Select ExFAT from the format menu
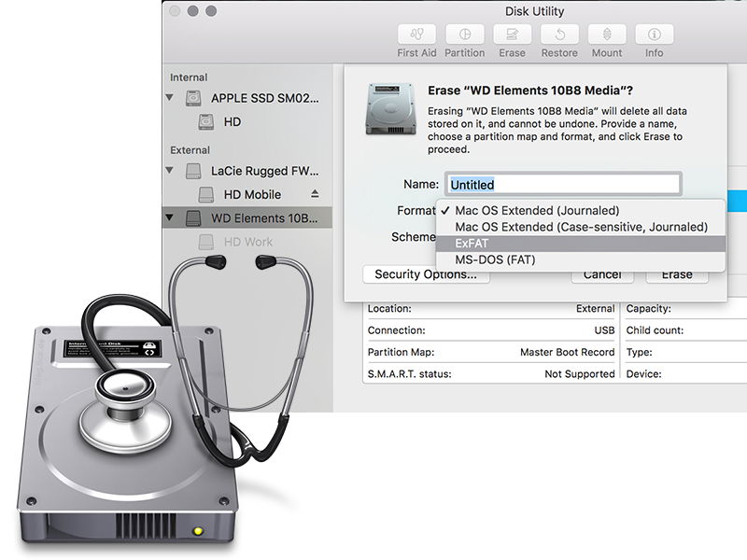The width and height of the screenshot is (747, 560). click(x=581, y=244)
